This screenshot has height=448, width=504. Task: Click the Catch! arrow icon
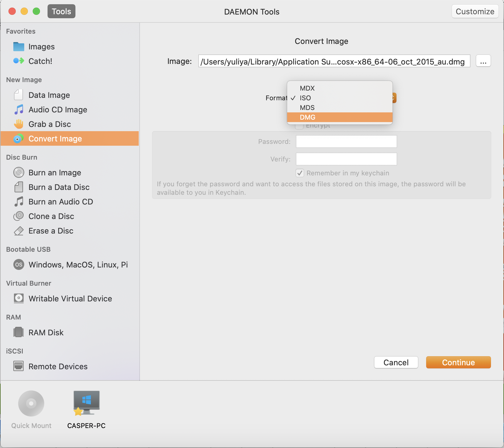click(x=18, y=61)
